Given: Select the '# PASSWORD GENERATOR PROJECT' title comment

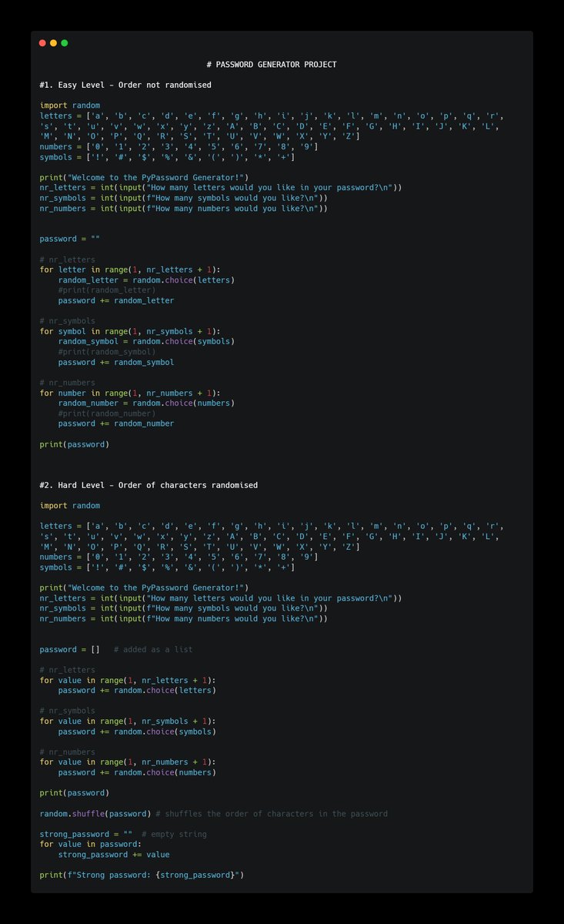Looking at the screenshot, I should click(272, 65).
